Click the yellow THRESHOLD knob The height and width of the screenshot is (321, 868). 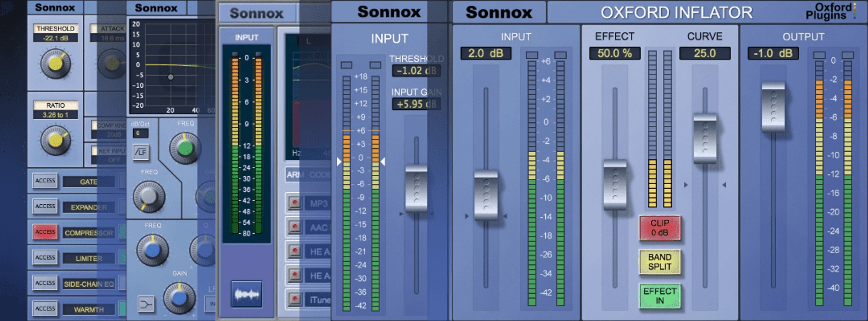[56, 64]
